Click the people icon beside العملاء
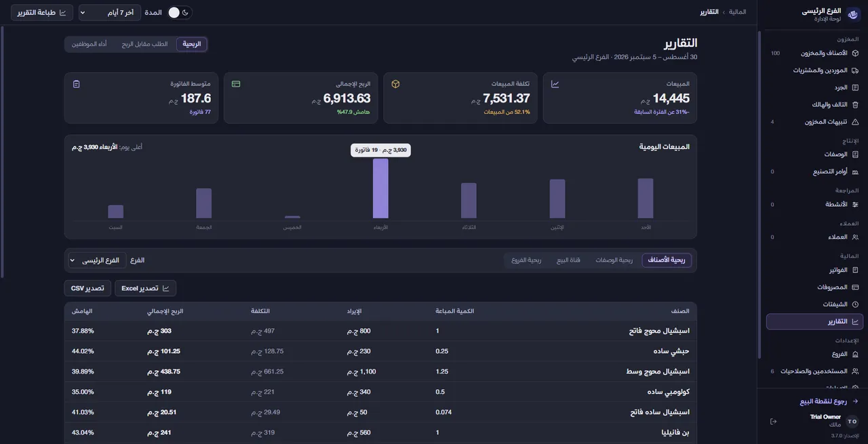 click(x=855, y=237)
